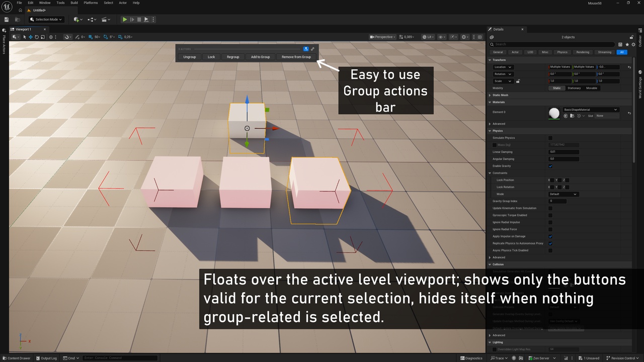644x362 pixels.
Task: Open the File menu
Action: point(19,3)
